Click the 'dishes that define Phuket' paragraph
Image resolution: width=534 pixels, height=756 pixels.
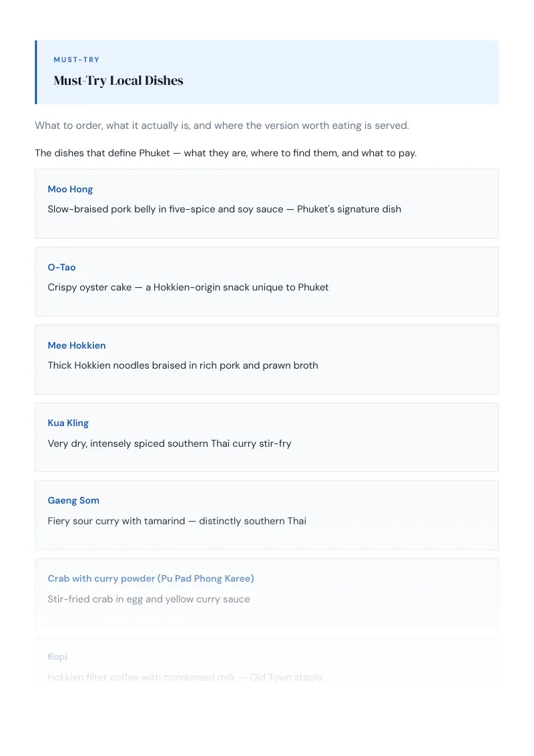226,153
